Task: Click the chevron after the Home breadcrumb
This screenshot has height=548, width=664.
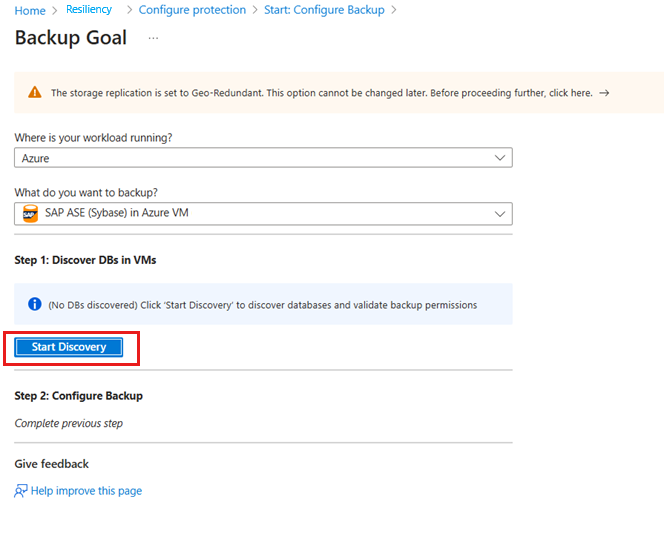Action: [x=55, y=10]
